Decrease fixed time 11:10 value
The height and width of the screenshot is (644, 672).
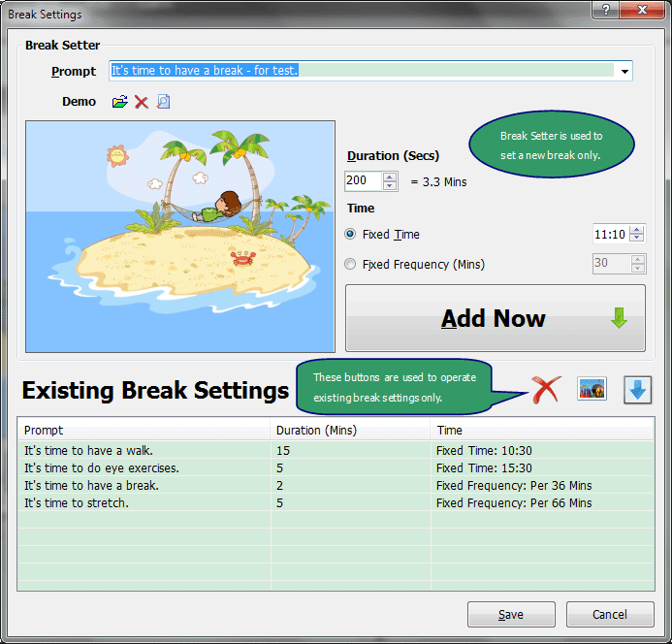click(x=637, y=238)
